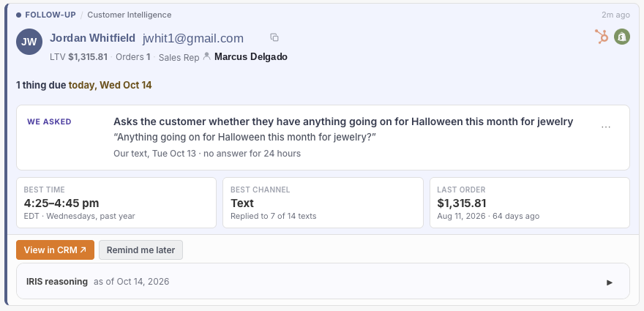Click the Remind me later button

(x=141, y=250)
